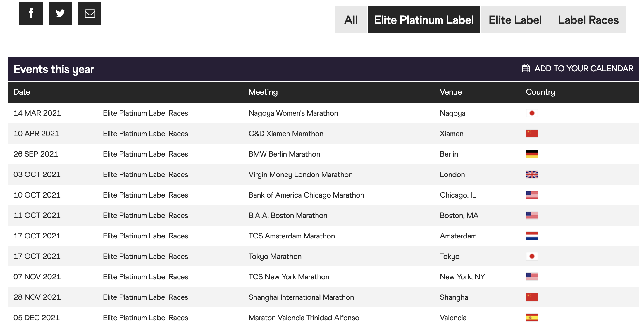Screen dimensions: 644x329
Task: Share page via email envelope icon
Action: [89, 13]
